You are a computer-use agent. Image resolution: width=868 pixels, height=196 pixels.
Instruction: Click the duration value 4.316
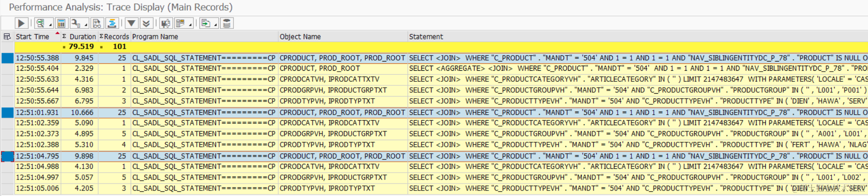click(84, 79)
